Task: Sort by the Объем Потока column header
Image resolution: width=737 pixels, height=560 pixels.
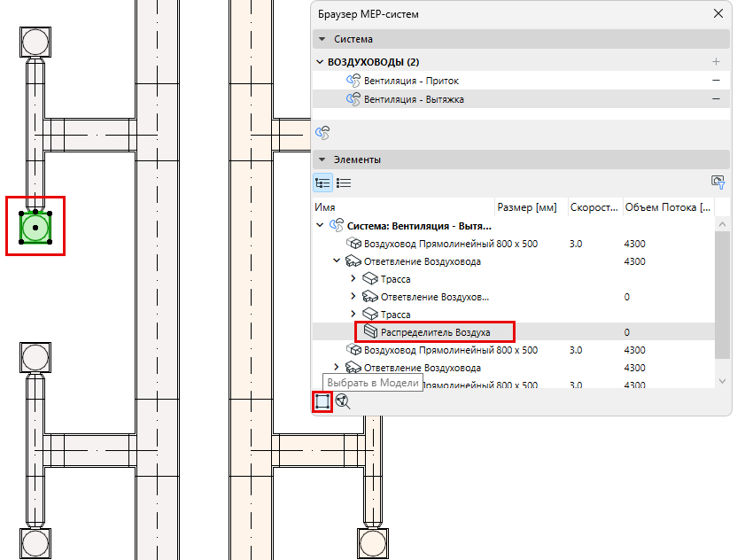Action: (x=669, y=207)
